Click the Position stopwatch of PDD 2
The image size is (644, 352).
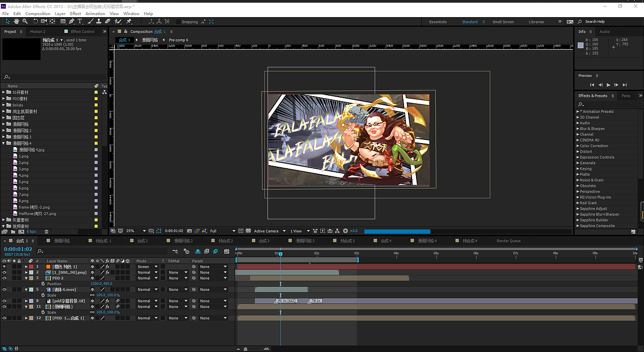(x=43, y=284)
